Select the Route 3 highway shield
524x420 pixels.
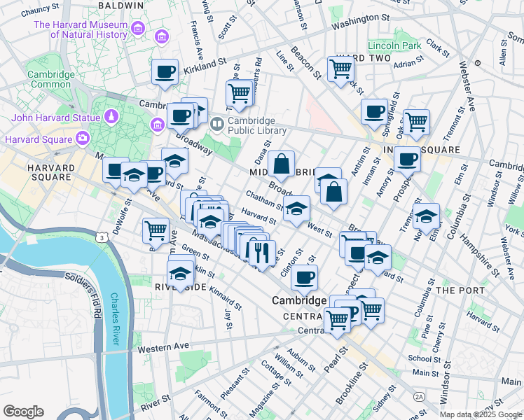102,237
